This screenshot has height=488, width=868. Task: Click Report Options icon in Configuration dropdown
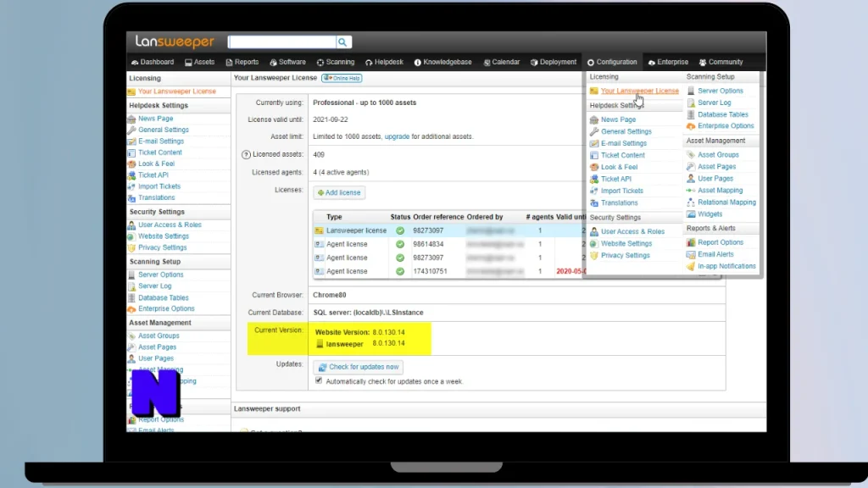pos(691,242)
